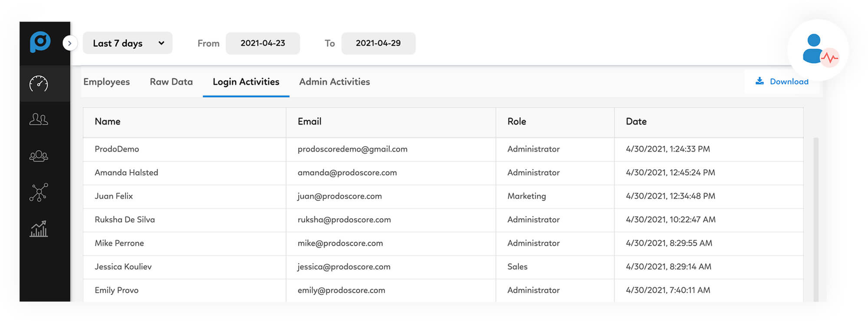868x321 pixels.
Task: Click email juan@prodoscore.com
Action: [339, 196]
